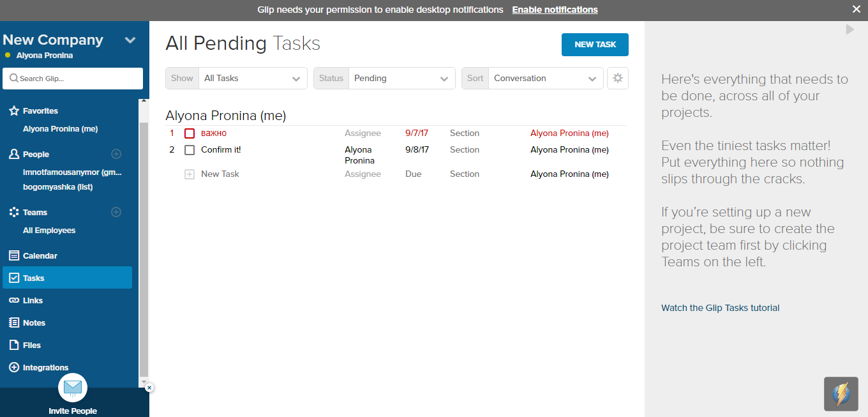
Task: Dismiss the notification permission banner
Action: [857, 9]
